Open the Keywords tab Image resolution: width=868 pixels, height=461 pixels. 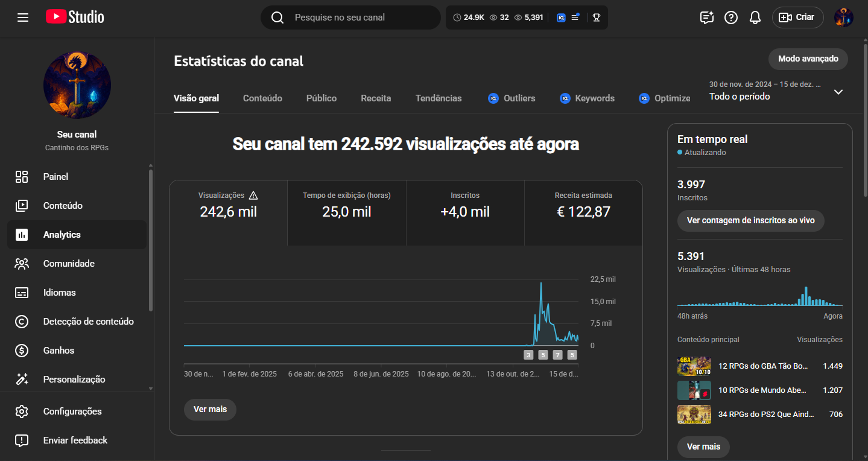tap(587, 98)
